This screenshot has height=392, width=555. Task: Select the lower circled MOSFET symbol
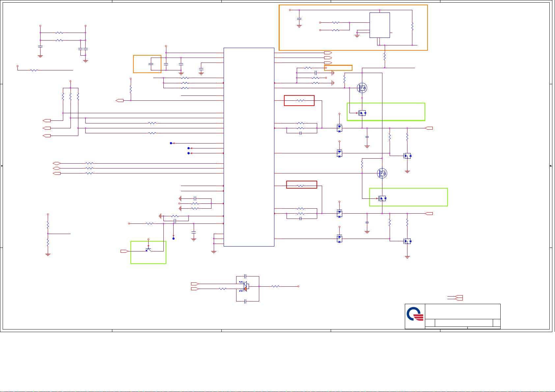(x=382, y=173)
